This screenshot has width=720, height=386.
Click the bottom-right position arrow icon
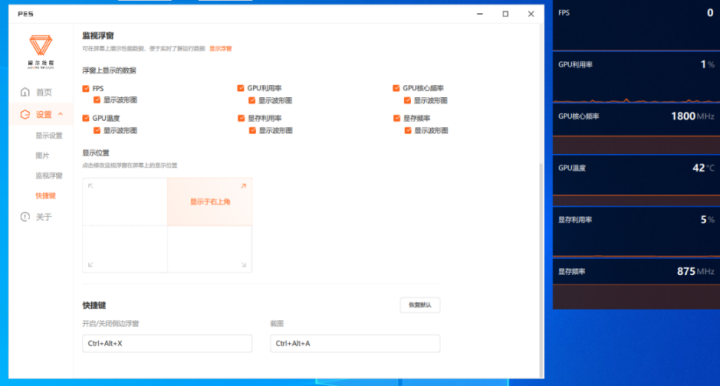click(243, 264)
